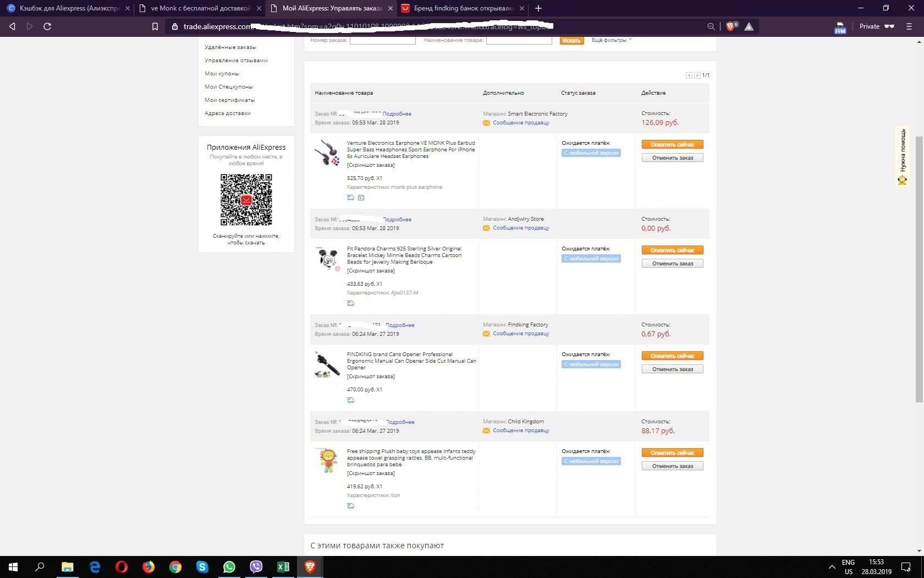The width and height of the screenshot is (924, 578).
Task: Click the envelope icon for Andjwlry Store
Action: click(486, 228)
